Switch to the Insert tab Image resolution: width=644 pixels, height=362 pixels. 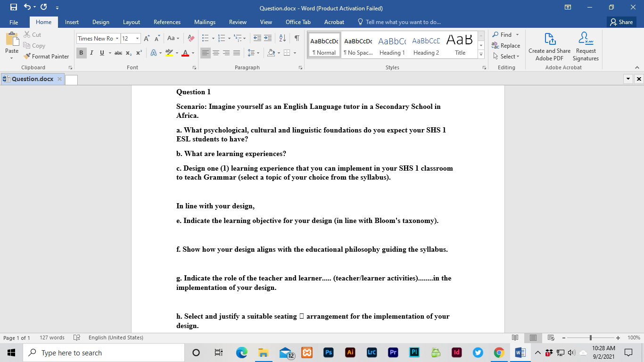point(72,22)
